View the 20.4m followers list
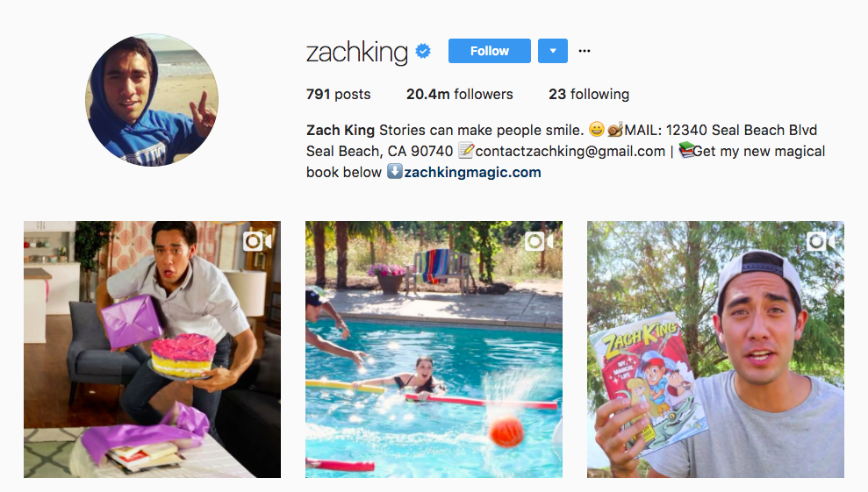Screen dimensions: 868x492 coord(460,94)
